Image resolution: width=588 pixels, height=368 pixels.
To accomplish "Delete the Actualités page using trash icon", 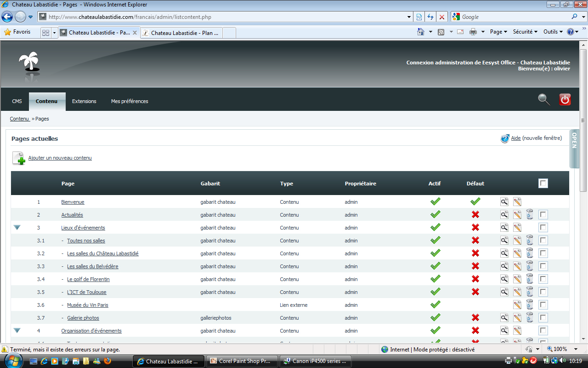I will click(530, 214).
